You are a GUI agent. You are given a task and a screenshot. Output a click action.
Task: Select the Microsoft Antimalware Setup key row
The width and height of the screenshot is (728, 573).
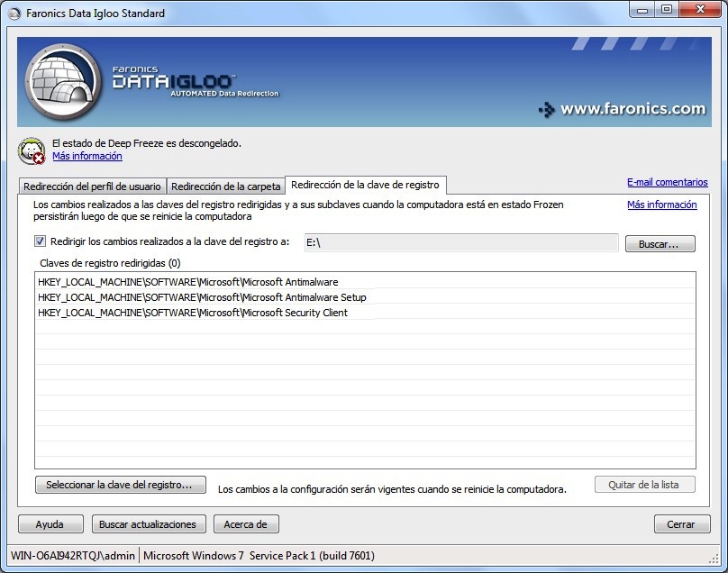(x=365, y=297)
